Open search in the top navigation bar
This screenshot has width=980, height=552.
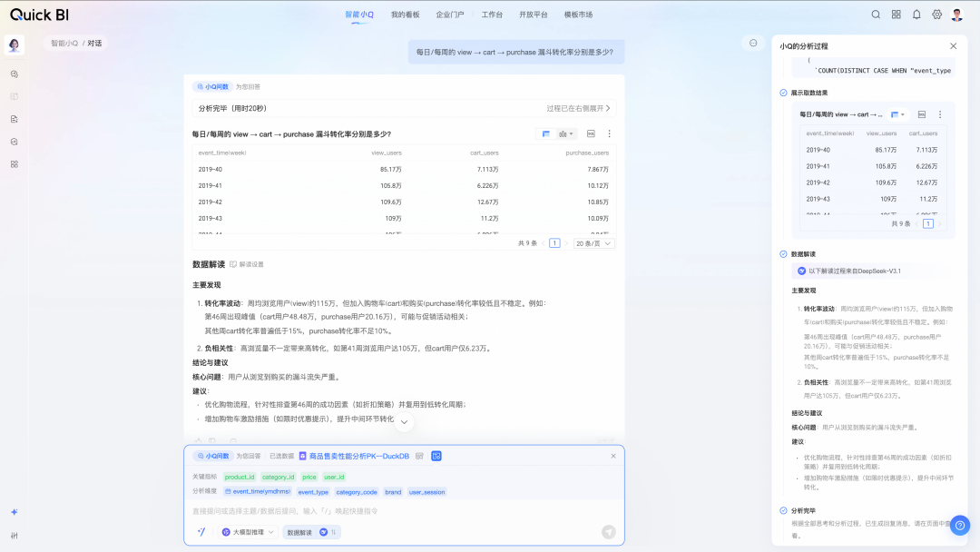[x=875, y=15]
